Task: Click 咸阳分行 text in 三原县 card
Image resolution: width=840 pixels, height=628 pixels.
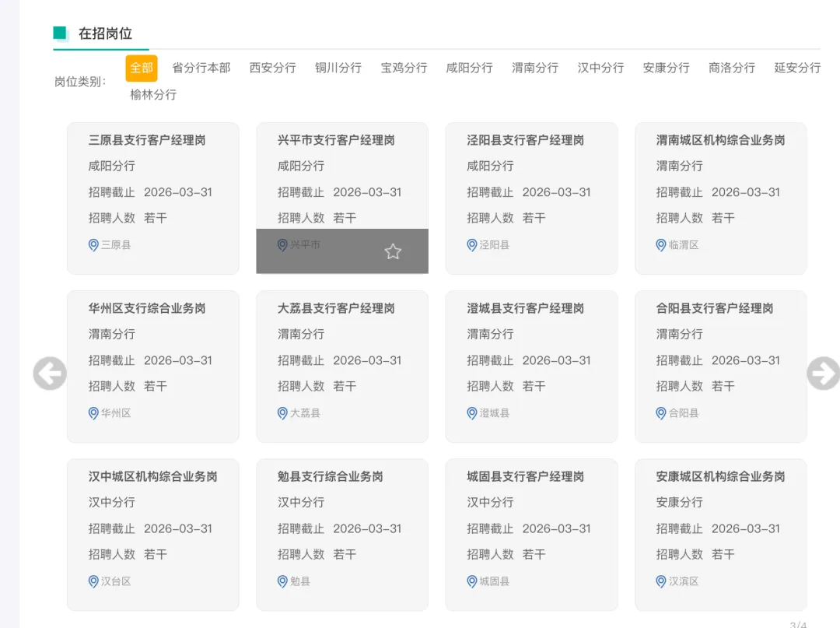Action: point(111,166)
